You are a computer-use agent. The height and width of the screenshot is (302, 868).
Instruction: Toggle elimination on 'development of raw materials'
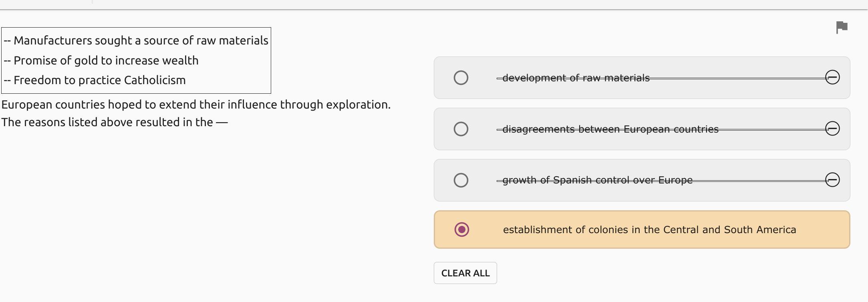tap(832, 77)
